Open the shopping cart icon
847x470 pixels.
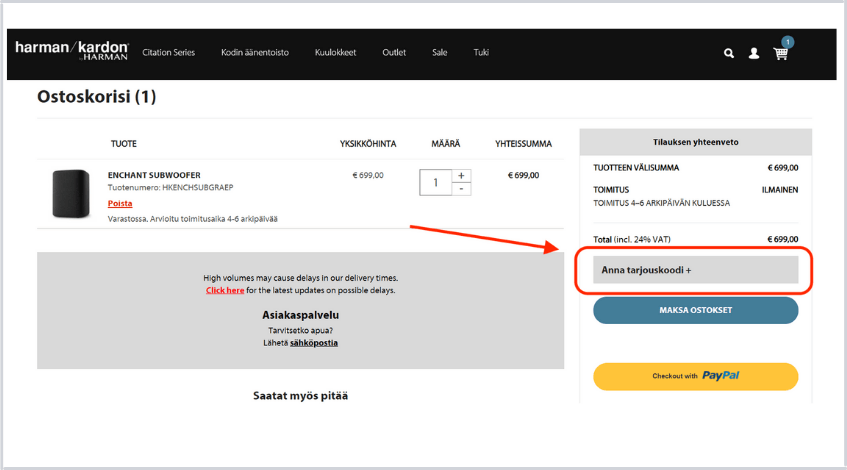(780, 53)
